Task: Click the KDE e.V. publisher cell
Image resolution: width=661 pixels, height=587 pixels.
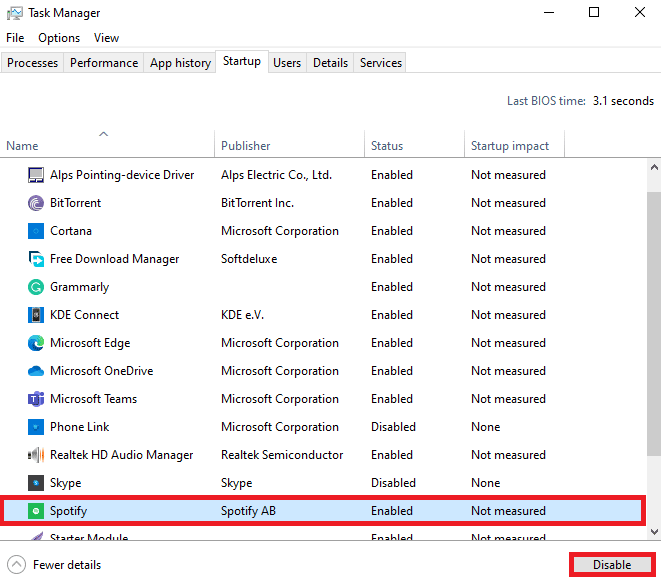Action: pyautogui.click(x=242, y=315)
